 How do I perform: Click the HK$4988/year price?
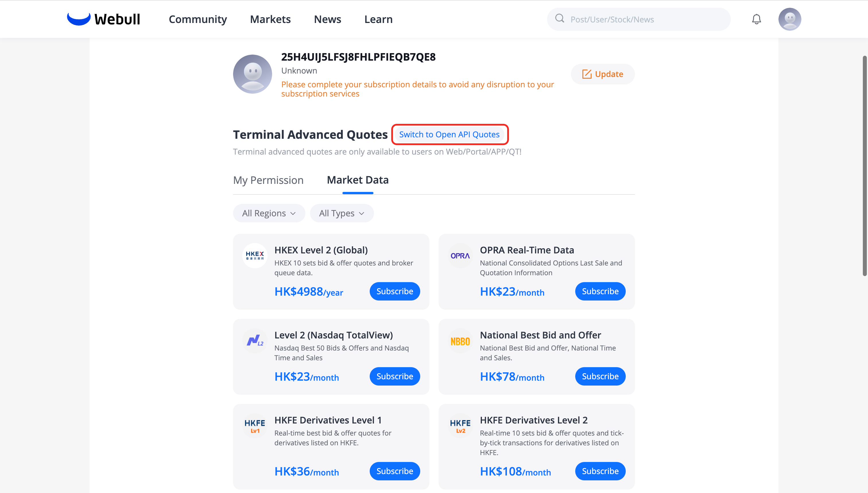point(309,292)
